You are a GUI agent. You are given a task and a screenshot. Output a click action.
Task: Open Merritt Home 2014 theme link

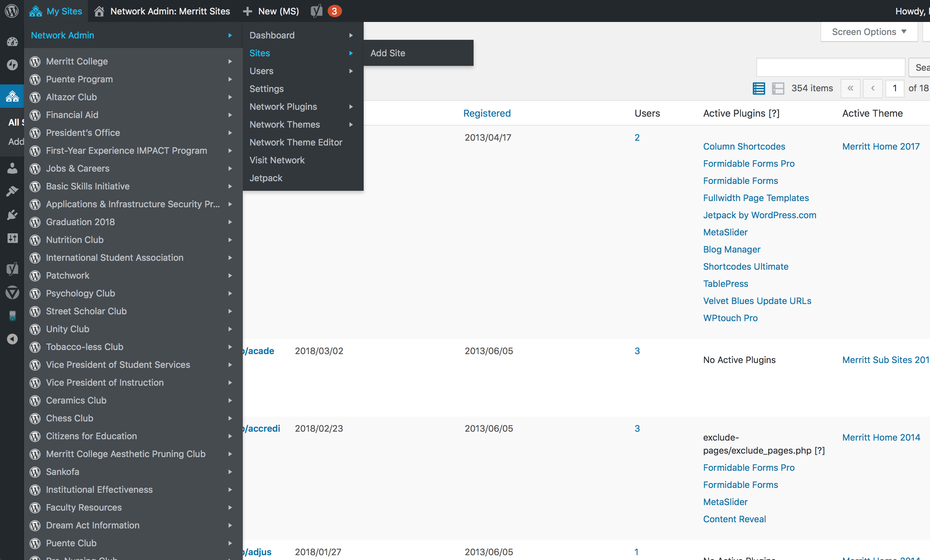[881, 437]
